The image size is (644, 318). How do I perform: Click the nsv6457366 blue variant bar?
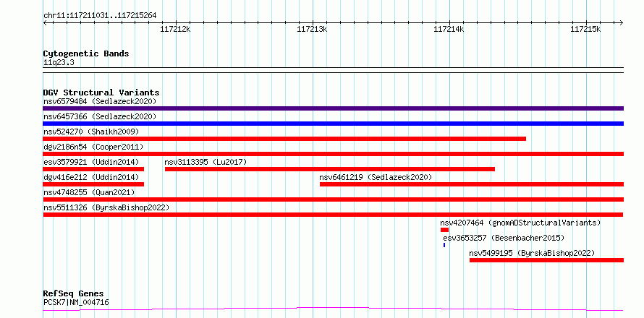[x=333, y=124]
